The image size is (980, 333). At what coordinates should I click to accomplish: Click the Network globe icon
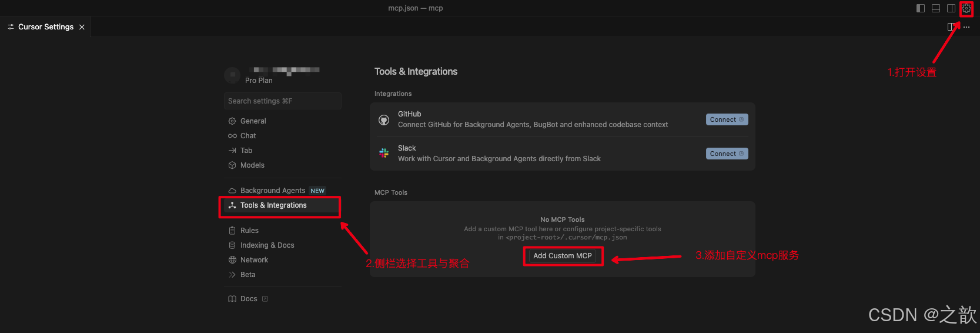pos(232,260)
